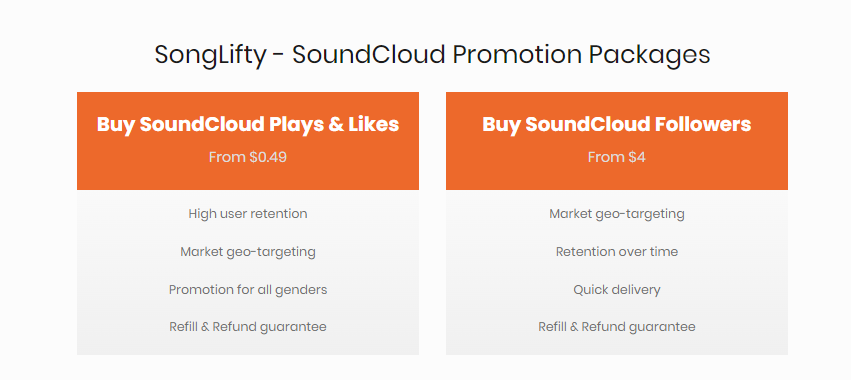Open Buy SoundCloud Followers package

point(617,124)
